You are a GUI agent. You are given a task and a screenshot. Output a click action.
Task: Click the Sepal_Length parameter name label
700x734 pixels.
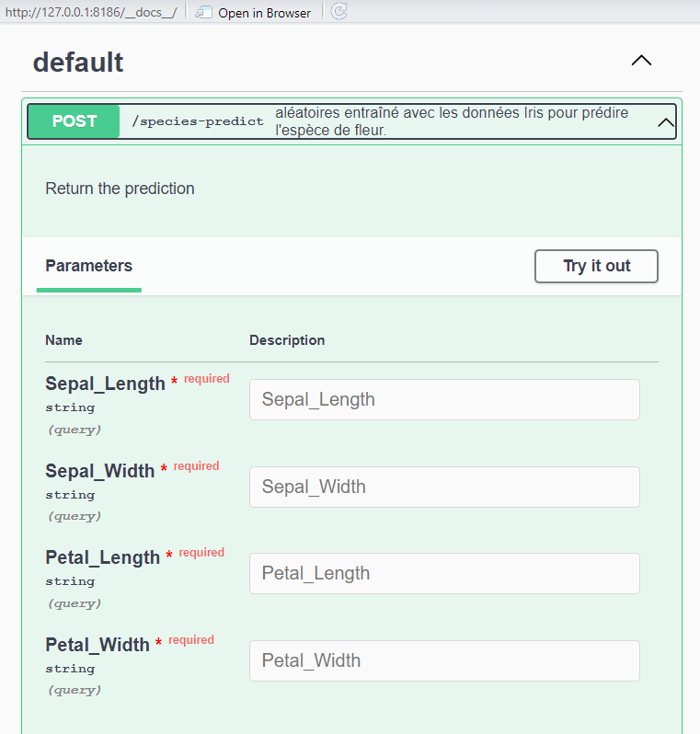tap(105, 384)
